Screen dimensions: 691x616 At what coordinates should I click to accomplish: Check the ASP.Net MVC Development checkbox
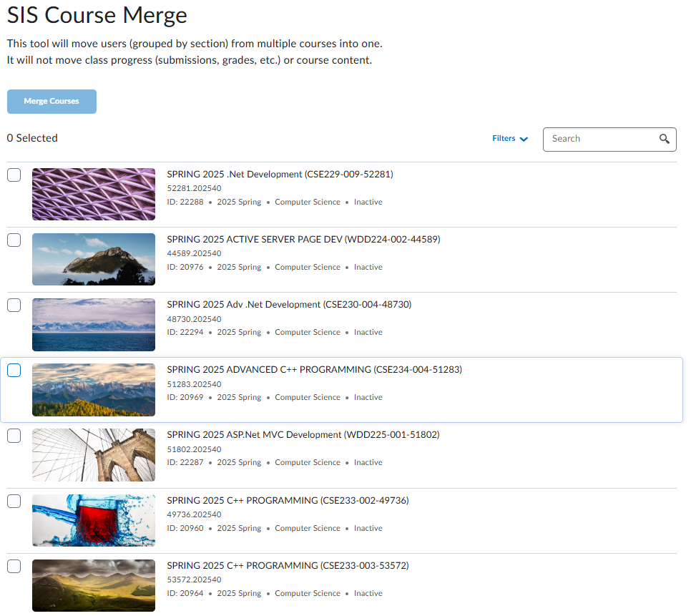tap(14, 436)
